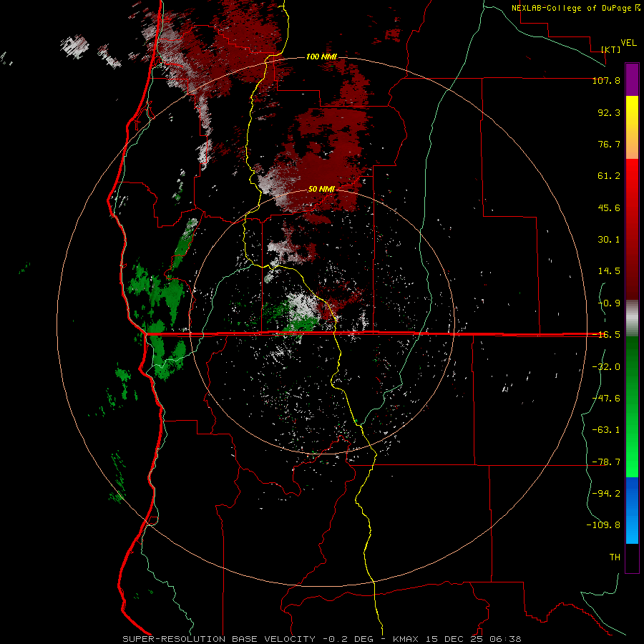Screen dimensions: 644x644
Task: Click the -16.5 velocity scale value
Action: (606, 335)
